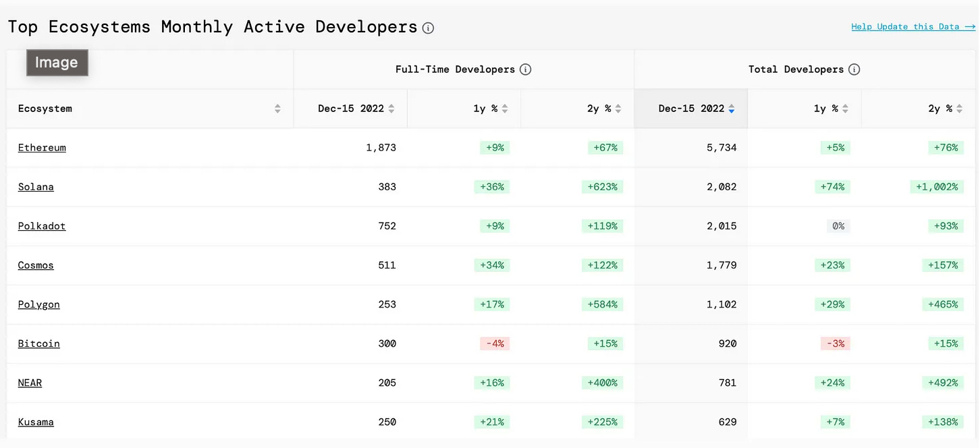The image size is (980, 448).
Task: Select Polygon total developers 1,102
Action: [722, 304]
